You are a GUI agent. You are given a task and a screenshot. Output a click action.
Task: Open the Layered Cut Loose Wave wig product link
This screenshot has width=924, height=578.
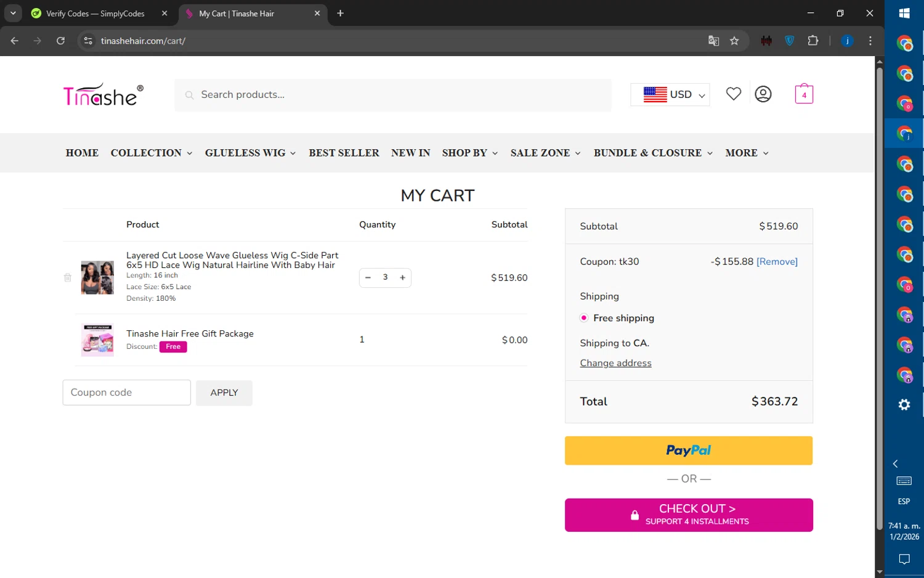(x=232, y=260)
